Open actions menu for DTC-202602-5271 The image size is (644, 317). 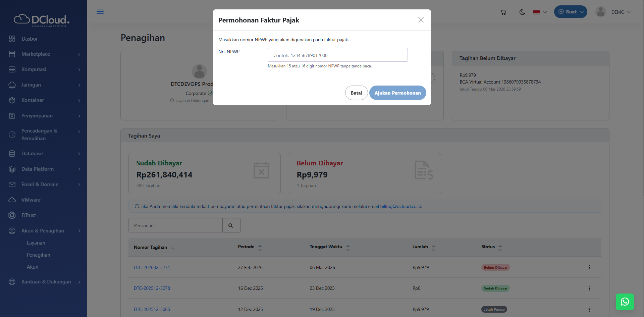[589, 267]
